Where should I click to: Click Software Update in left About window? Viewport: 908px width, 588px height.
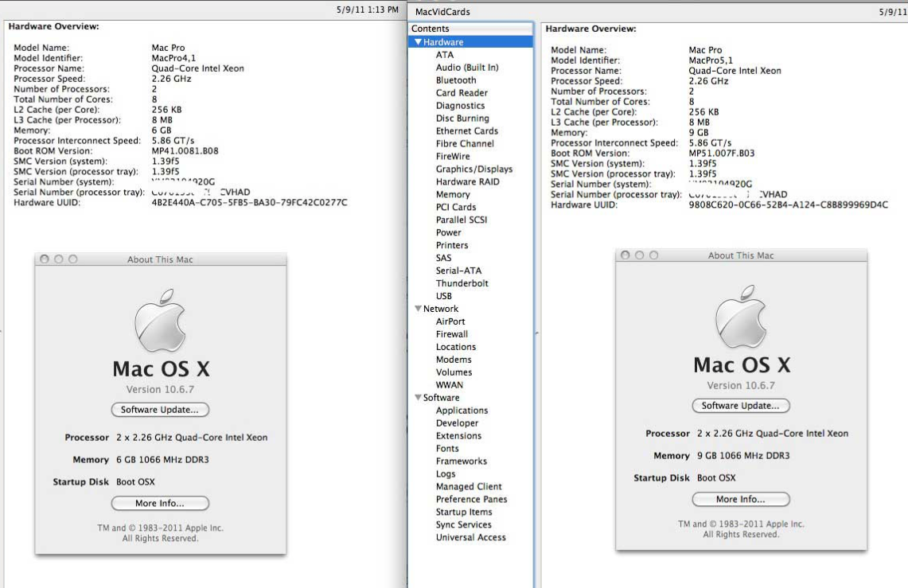[x=160, y=410]
